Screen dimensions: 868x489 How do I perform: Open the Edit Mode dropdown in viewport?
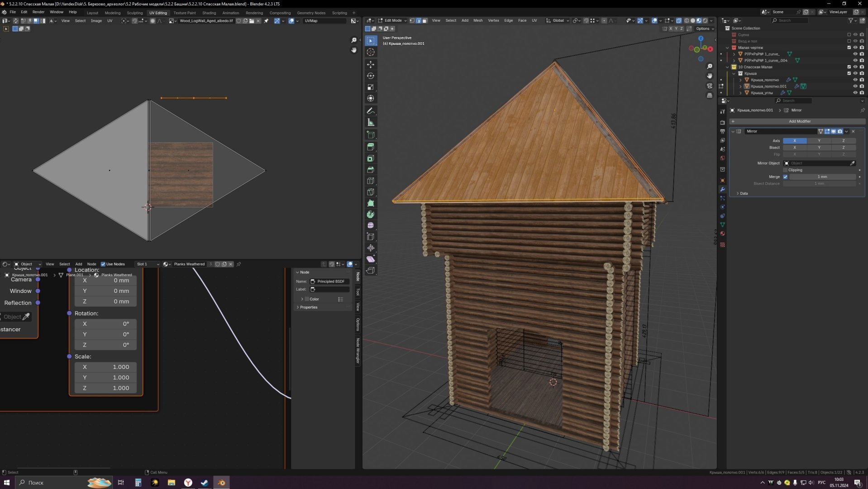point(392,20)
